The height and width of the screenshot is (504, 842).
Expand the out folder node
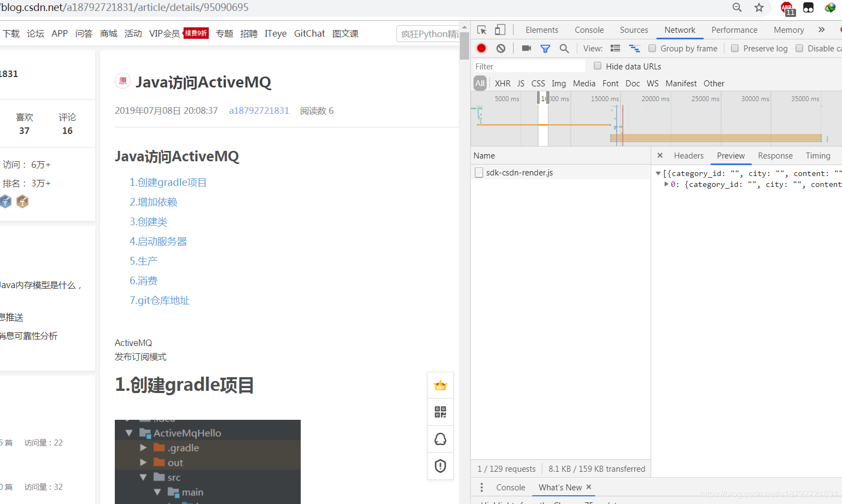[x=143, y=462]
